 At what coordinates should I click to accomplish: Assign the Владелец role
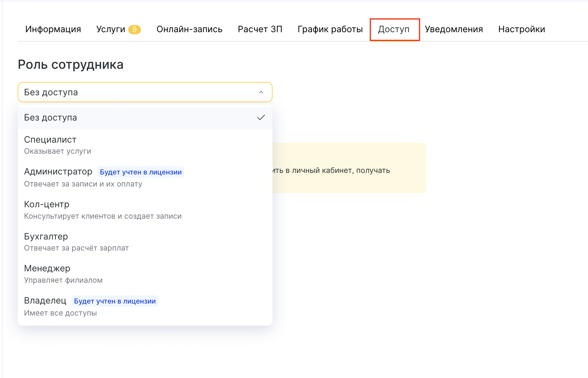[x=45, y=306]
